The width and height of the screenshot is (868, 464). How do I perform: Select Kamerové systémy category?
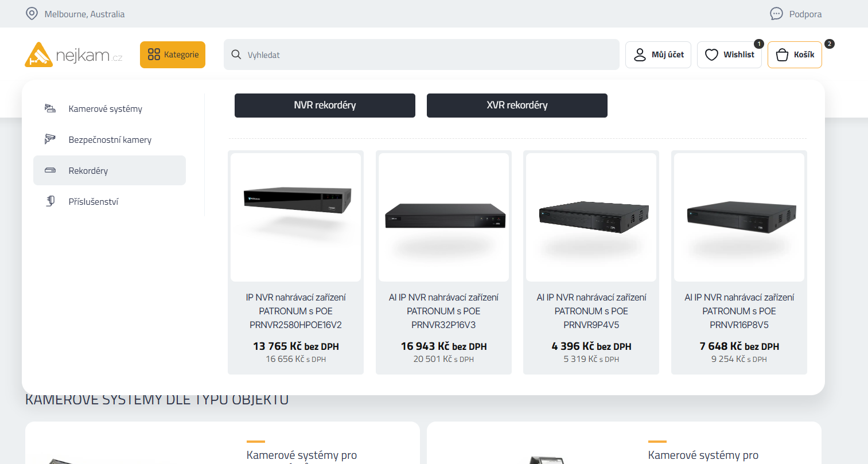point(105,109)
